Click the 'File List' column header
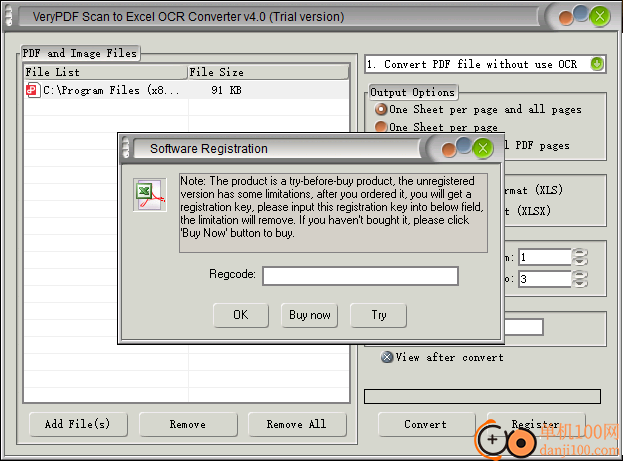 tap(105, 72)
